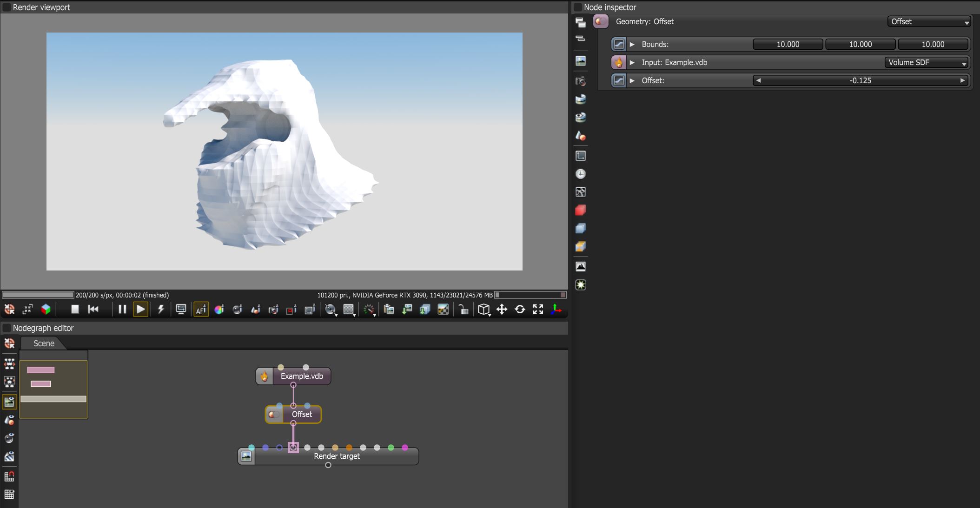The width and height of the screenshot is (980, 508).
Task: Show film resolution settings
Action: click(580, 156)
